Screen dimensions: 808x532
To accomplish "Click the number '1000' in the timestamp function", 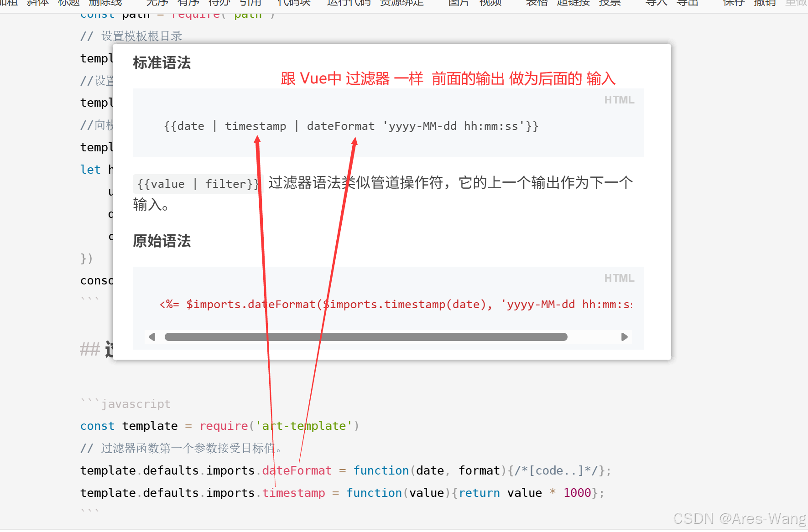I will point(577,493).
